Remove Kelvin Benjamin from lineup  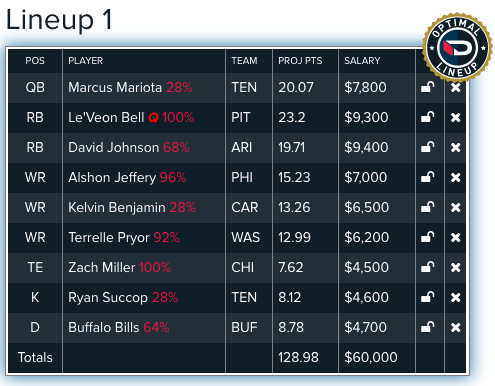click(455, 208)
